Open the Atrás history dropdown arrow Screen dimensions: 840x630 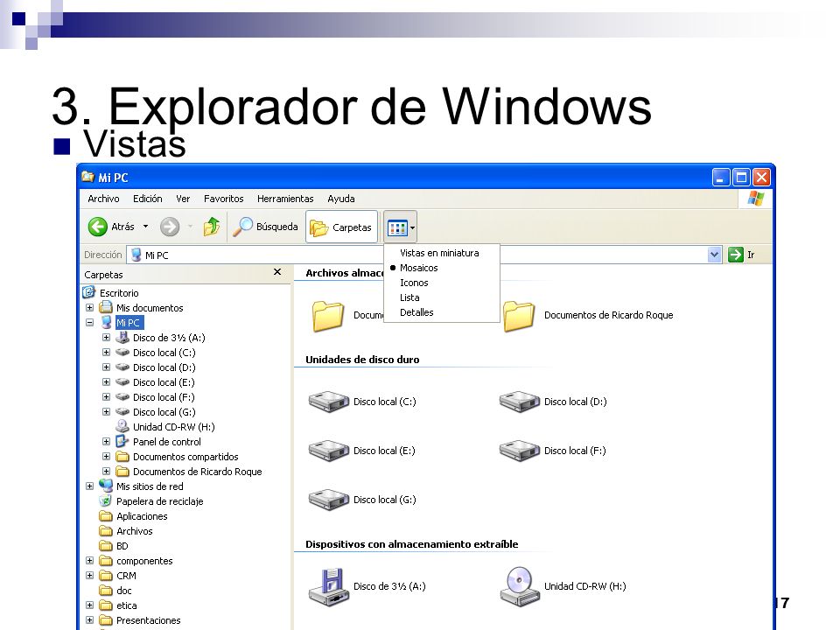[x=145, y=227]
